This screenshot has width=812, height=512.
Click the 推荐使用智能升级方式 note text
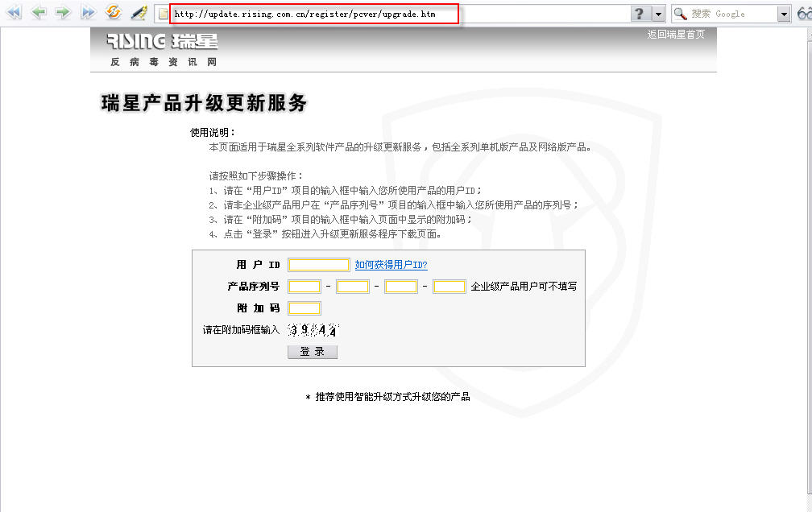[388, 397]
